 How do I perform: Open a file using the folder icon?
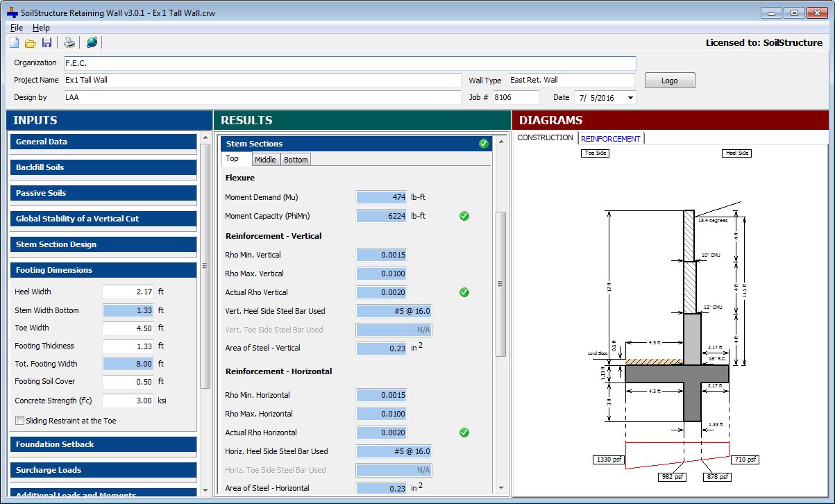click(30, 42)
